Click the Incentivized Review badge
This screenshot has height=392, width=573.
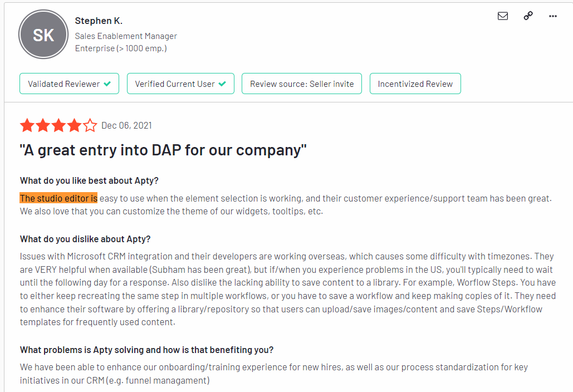[x=415, y=84]
